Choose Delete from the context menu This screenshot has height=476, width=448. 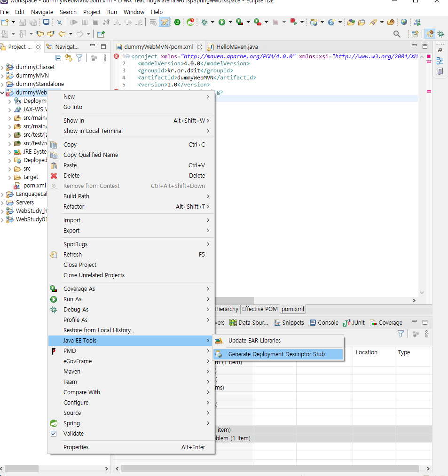tap(131, 175)
